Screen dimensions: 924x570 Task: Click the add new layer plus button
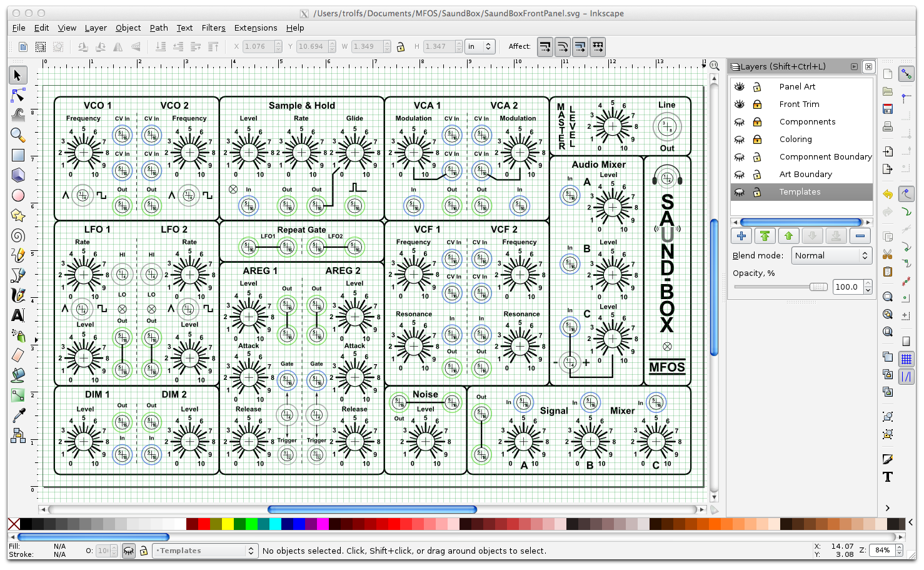[741, 236]
